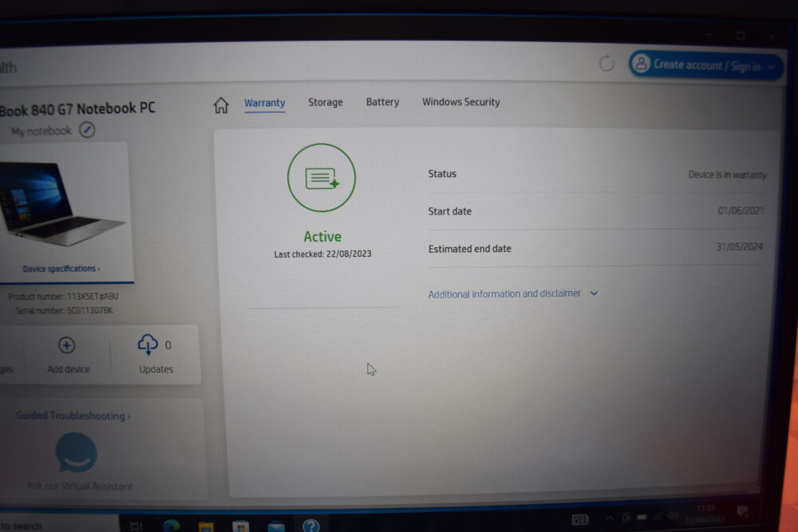Click the end date value 31/05/2024
Image resolution: width=798 pixels, height=532 pixels.
[740, 246]
